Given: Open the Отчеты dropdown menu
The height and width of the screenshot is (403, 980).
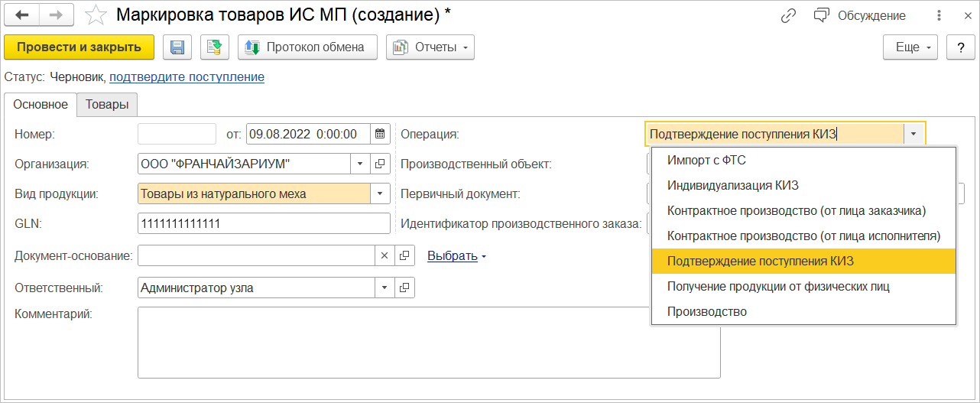Looking at the screenshot, I should 432,47.
